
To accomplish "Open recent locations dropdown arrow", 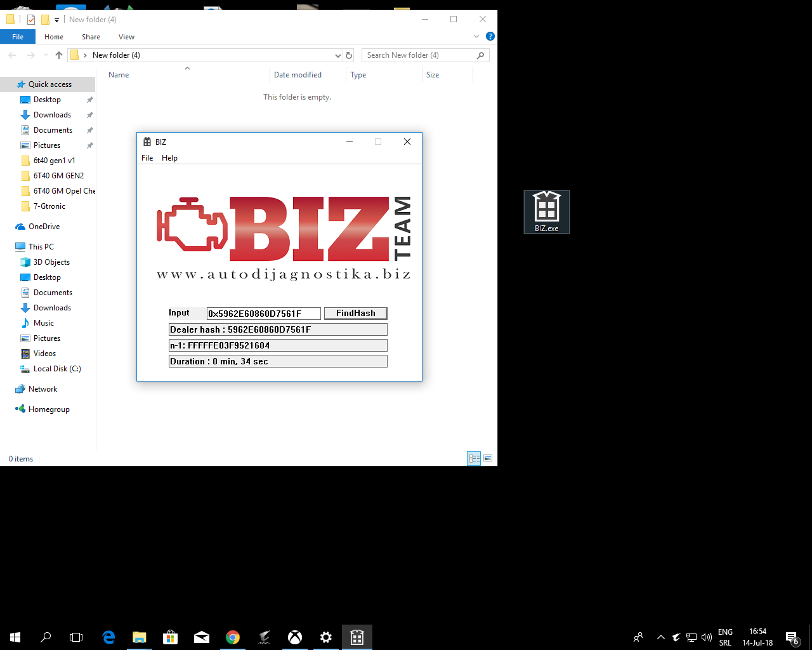I will (46, 55).
